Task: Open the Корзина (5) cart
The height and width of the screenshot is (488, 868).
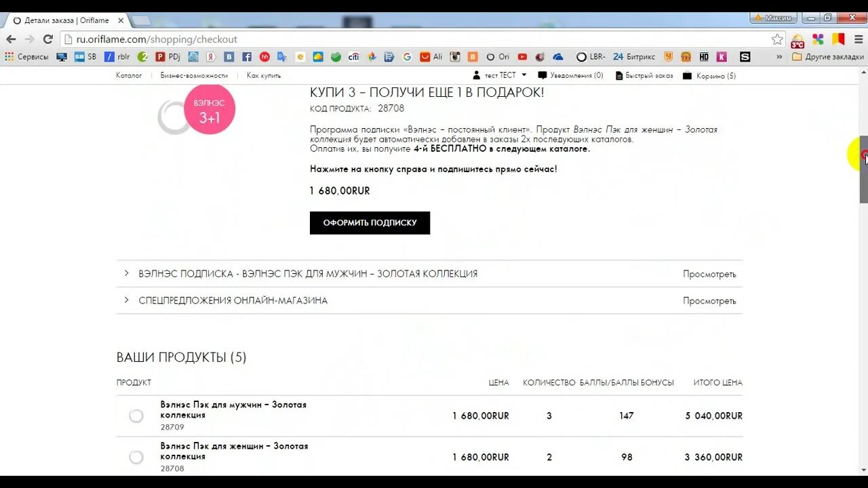Action: [709, 75]
